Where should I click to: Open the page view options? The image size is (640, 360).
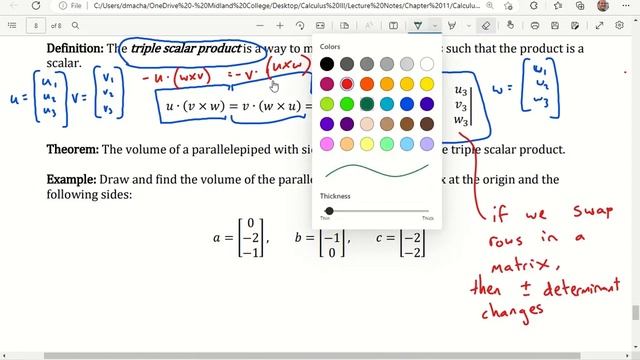tap(344, 26)
